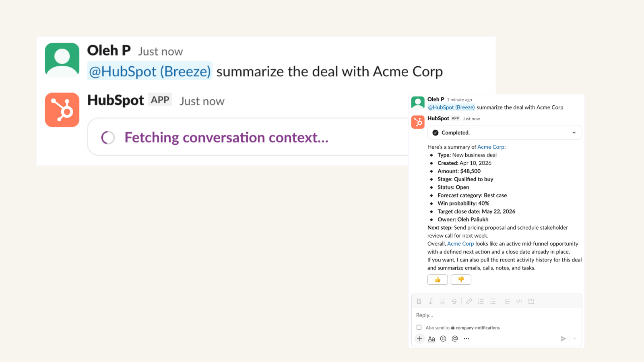
Task: Insert a code block in the reply
Action: (x=531, y=301)
